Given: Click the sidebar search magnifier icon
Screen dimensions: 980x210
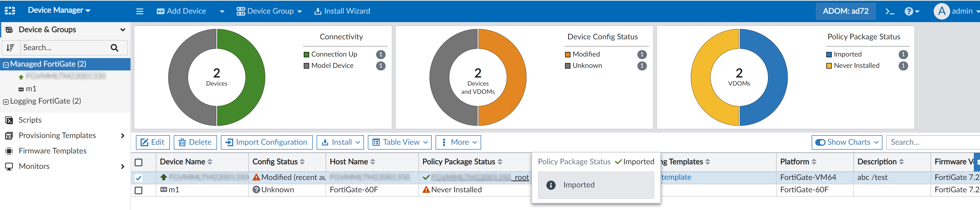Looking at the screenshot, I should point(114,48).
